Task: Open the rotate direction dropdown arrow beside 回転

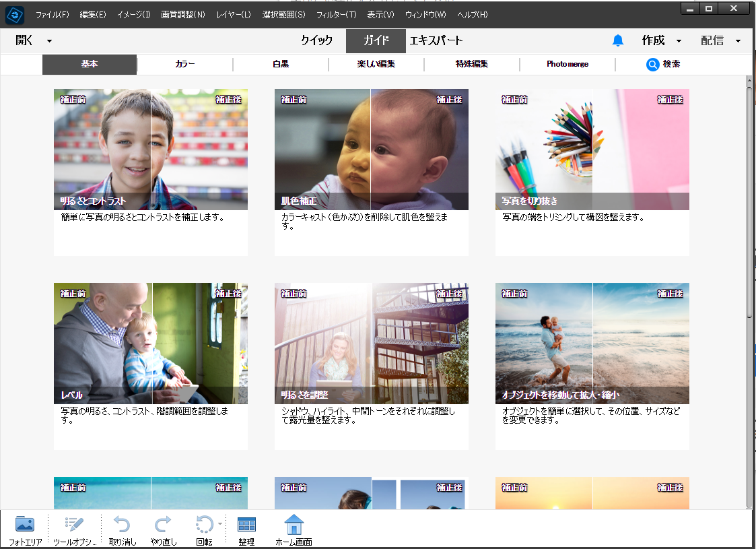Action: point(220,523)
